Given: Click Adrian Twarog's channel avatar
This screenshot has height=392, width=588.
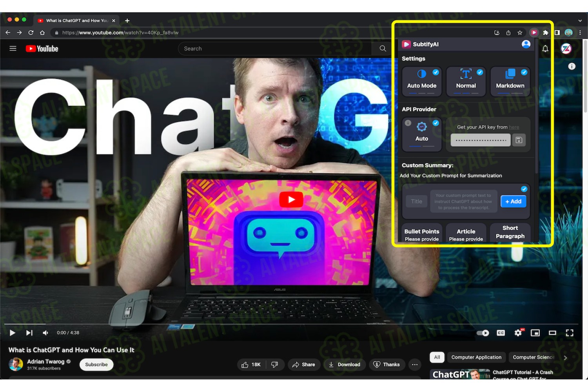Looking at the screenshot, I should coord(16,364).
